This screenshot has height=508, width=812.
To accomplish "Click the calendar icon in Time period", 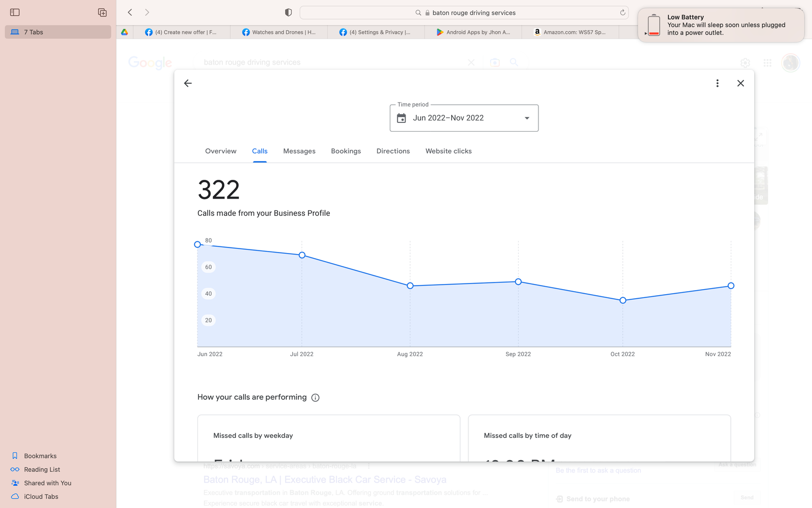I will (401, 118).
